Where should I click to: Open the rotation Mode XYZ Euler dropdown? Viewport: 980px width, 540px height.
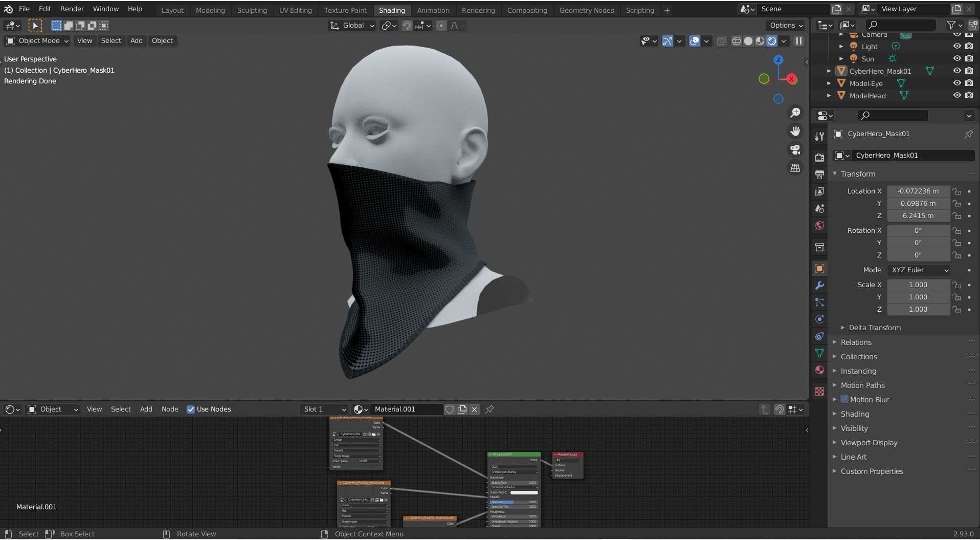pos(919,270)
